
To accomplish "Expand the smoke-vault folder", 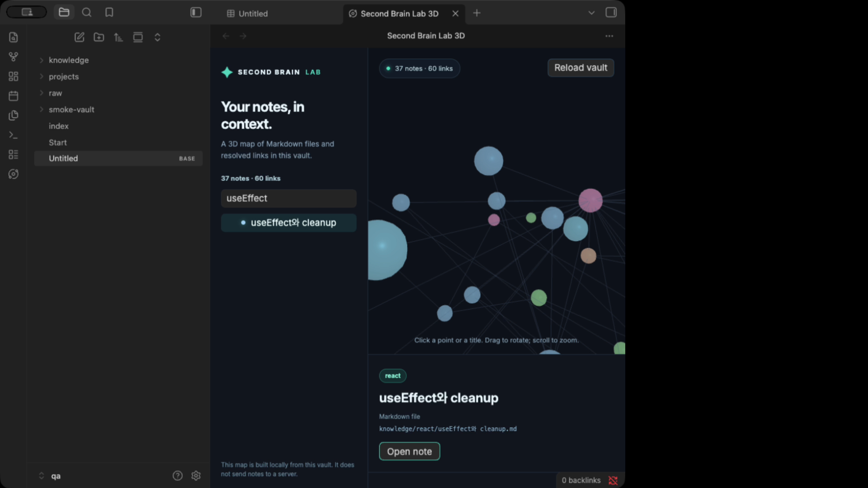I will pos(118,109).
